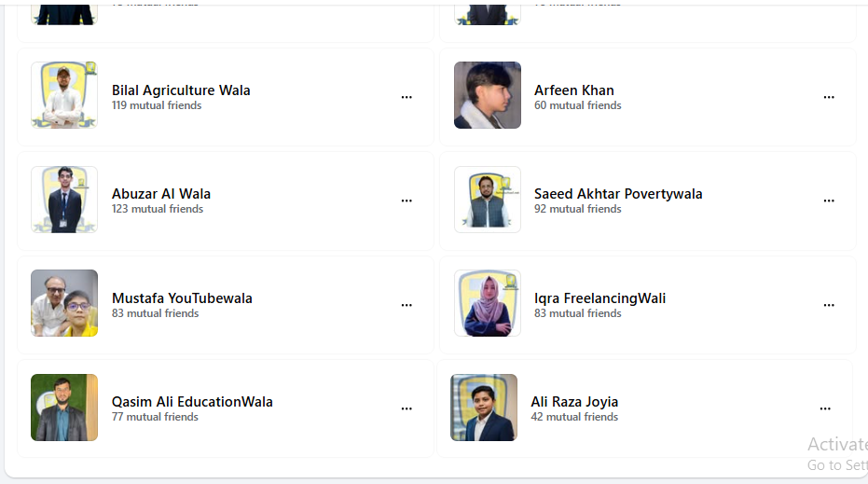The width and height of the screenshot is (868, 484).
Task: View Abuzar's 123 mutual friends
Action: pyautogui.click(x=157, y=209)
